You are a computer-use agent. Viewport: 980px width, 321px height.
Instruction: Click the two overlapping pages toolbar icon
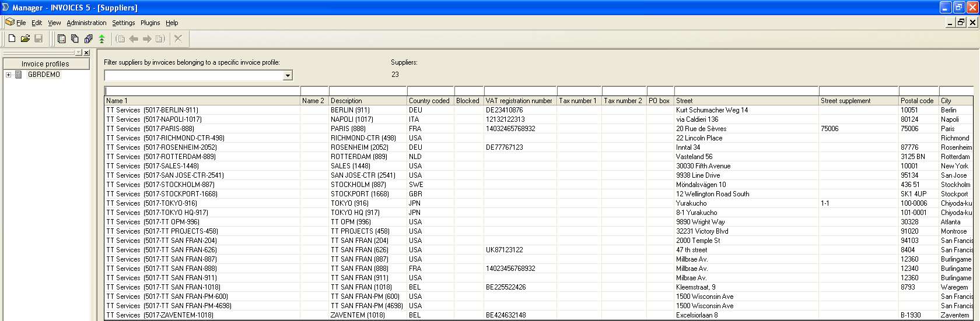tap(75, 39)
